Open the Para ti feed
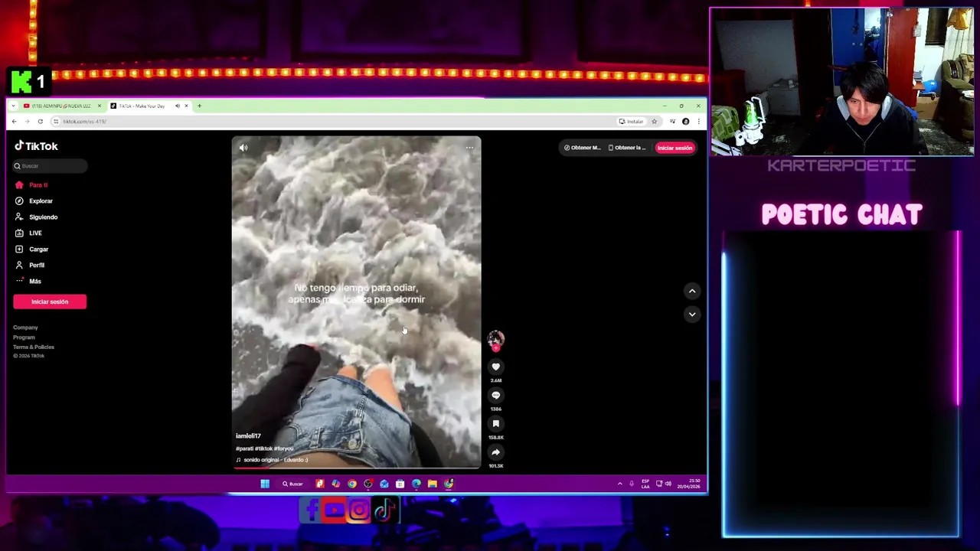The height and width of the screenshot is (551, 980). 32,185
